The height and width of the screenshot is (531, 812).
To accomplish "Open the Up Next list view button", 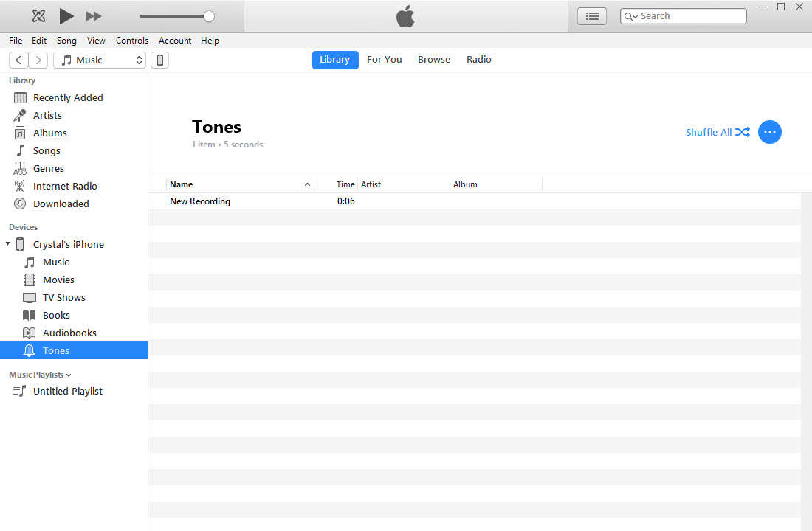I will (592, 16).
